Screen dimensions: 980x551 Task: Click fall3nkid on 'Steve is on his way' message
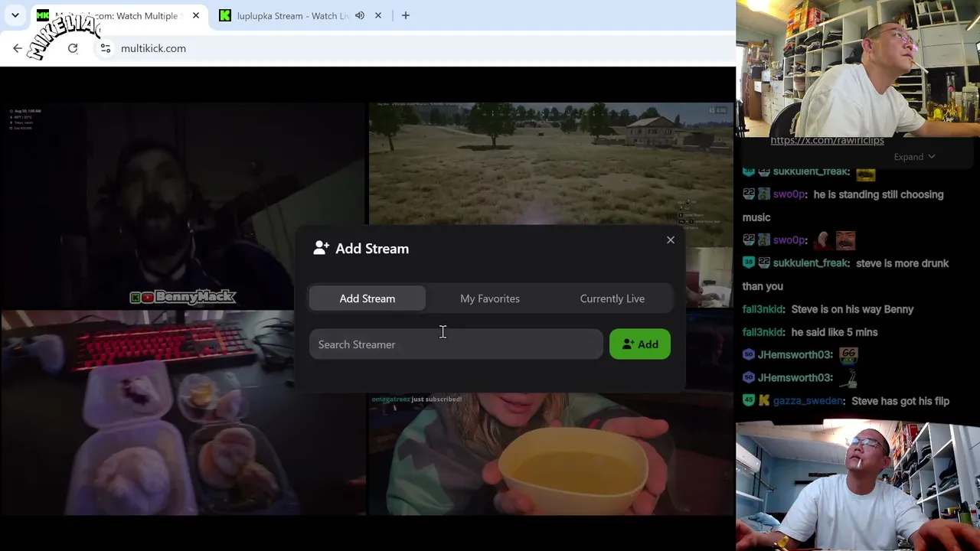point(763,309)
